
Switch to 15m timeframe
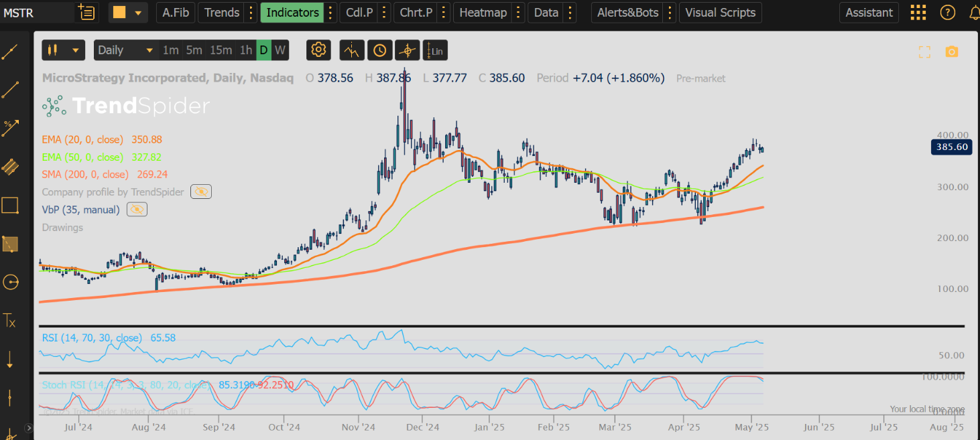[221, 50]
